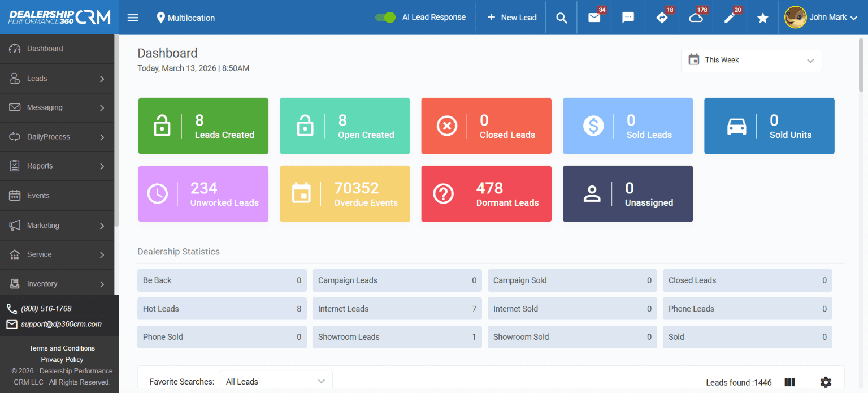This screenshot has width=868, height=393.
Task: Click the Leads Created green card
Action: pyautogui.click(x=203, y=126)
